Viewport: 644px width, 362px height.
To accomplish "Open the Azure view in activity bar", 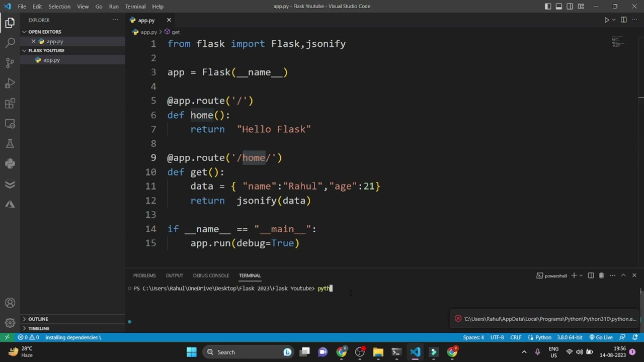I will pos(10,204).
